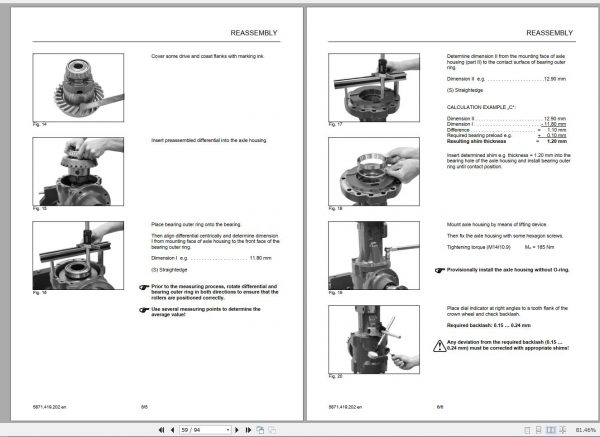
Task: Click text 'Place bearing outer ring onto the bearing'
Action: click(x=196, y=224)
